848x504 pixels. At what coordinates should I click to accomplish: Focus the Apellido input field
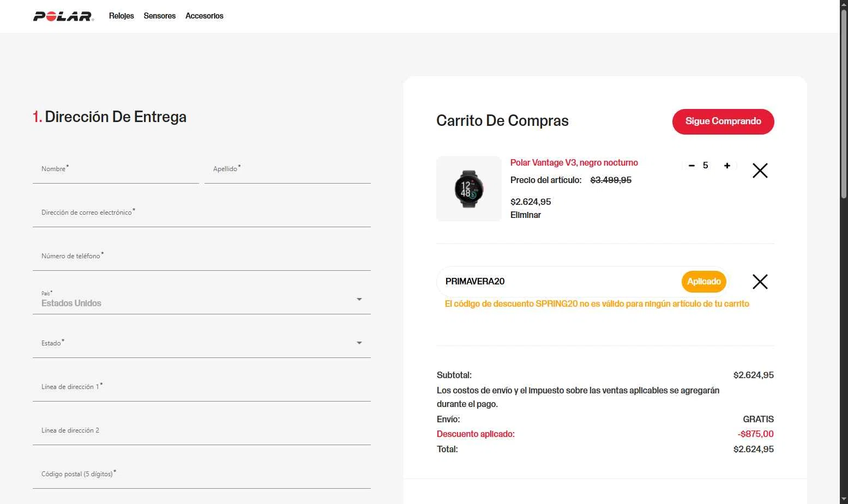[287, 169]
